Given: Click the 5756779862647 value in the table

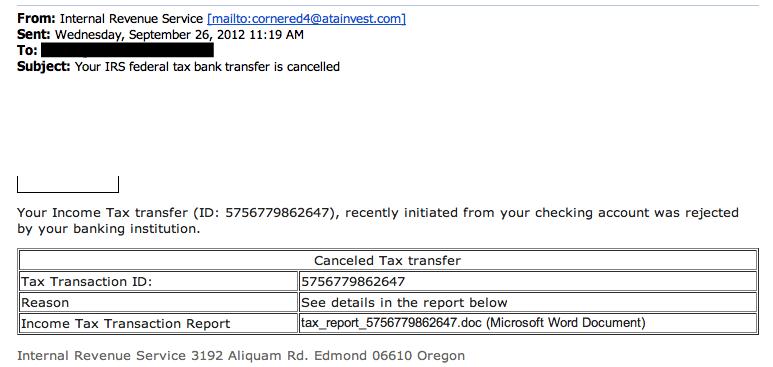Looking at the screenshot, I should pyautogui.click(x=353, y=281).
